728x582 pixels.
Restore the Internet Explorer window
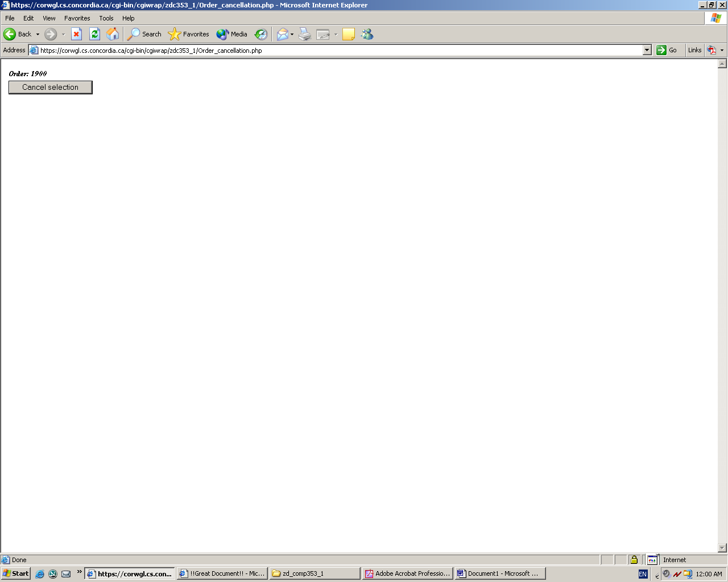(712, 5)
